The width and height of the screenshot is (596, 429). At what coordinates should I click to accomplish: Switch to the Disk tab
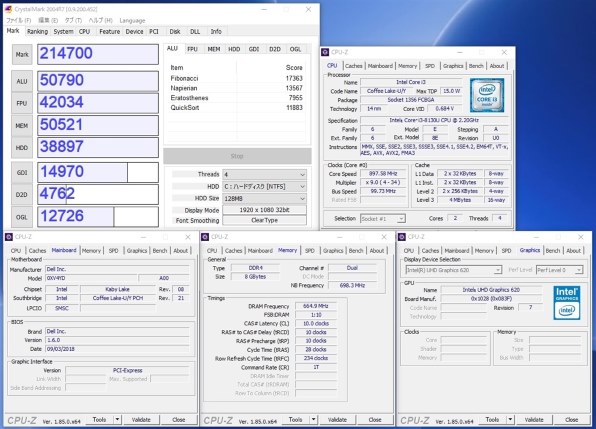[x=175, y=32]
